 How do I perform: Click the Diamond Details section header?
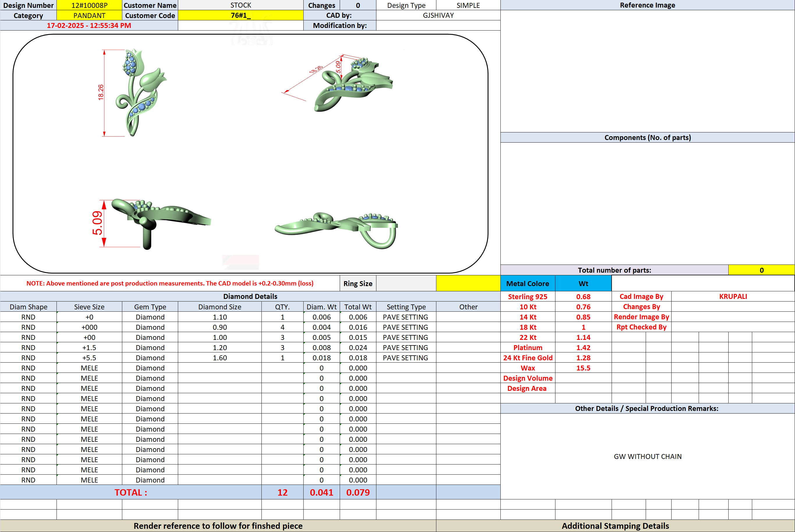tap(250, 296)
